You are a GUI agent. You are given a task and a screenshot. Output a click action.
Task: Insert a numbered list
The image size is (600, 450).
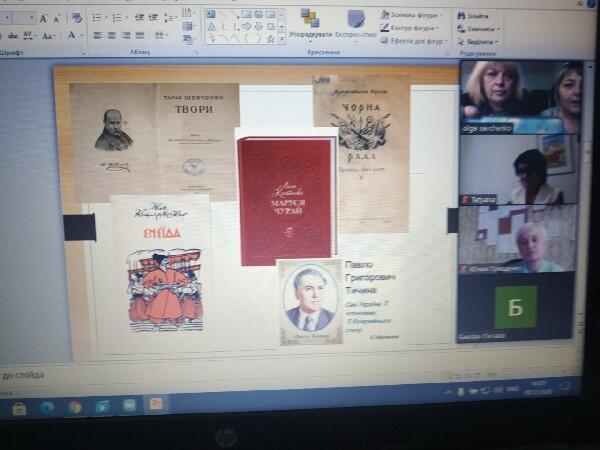[119, 18]
